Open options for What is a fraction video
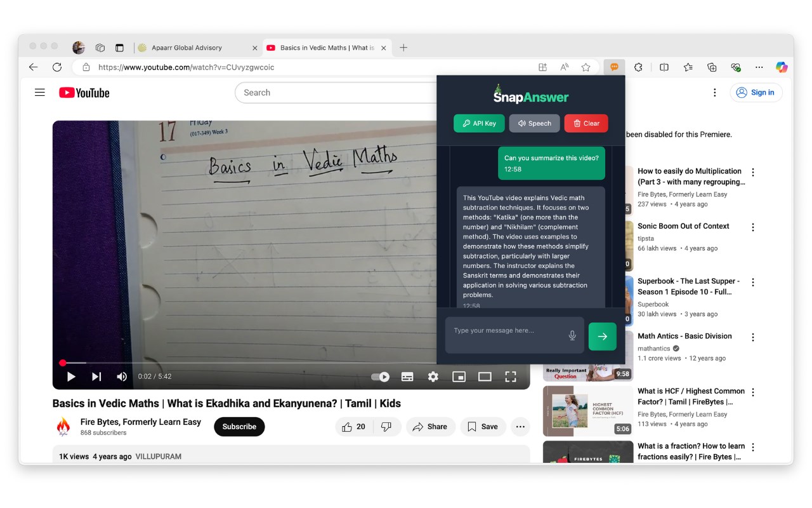The image size is (812, 508). point(753,447)
